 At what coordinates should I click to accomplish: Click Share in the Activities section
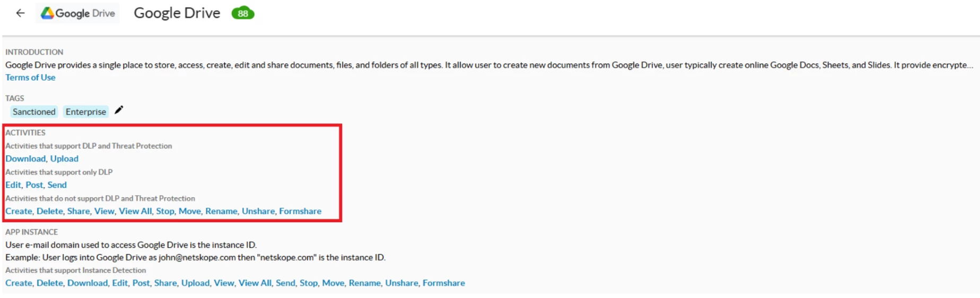click(x=78, y=211)
